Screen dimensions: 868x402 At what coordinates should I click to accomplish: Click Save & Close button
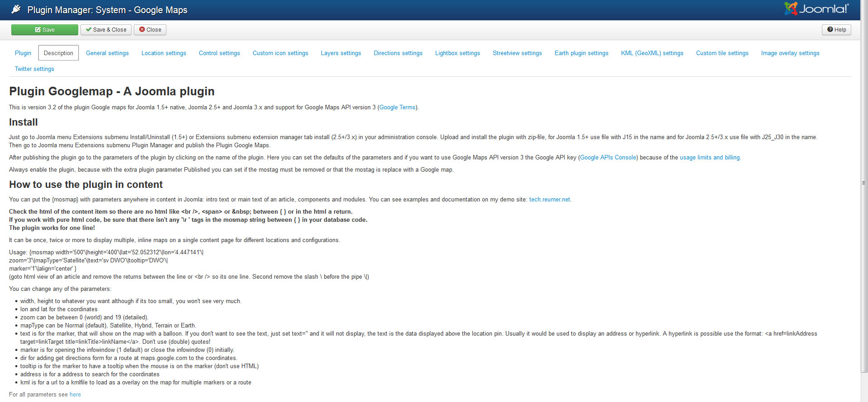[x=106, y=30]
